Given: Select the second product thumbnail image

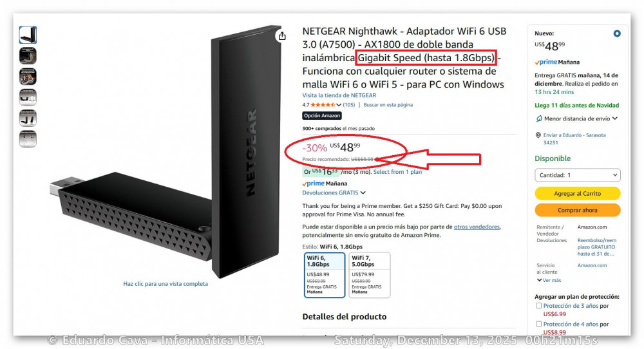Looking at the screenshot, I should pos(28,55).
